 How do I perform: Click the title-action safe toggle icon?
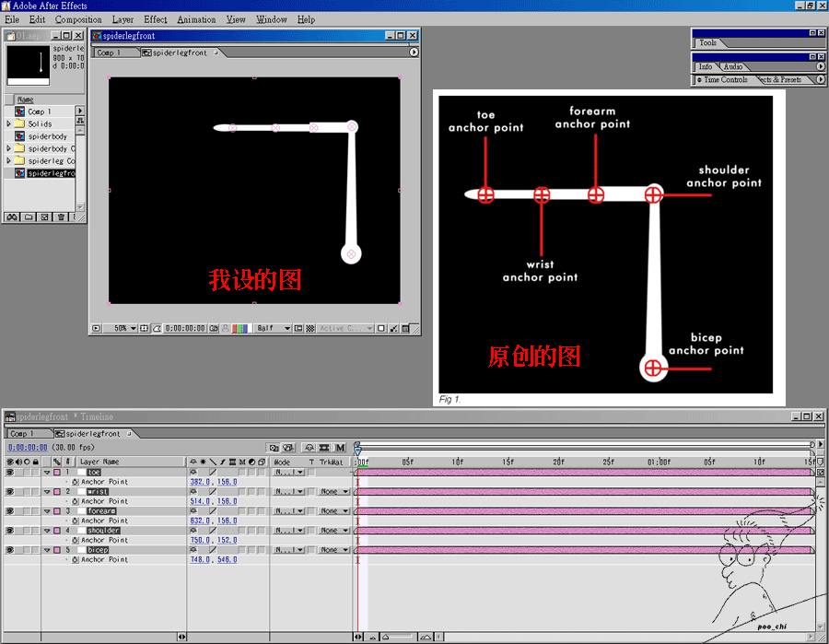[144, 328]
